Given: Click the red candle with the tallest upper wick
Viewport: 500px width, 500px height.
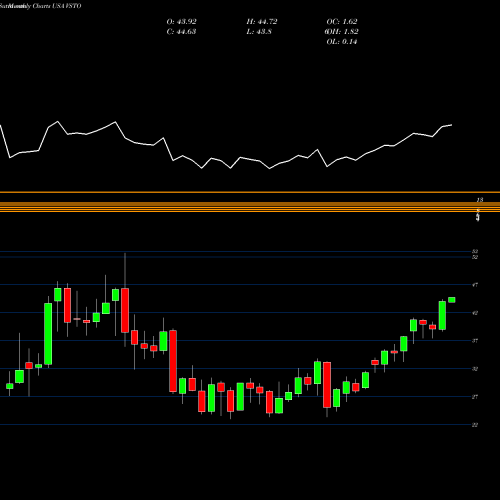Looking at the screenshot, I should pos(125,310).
